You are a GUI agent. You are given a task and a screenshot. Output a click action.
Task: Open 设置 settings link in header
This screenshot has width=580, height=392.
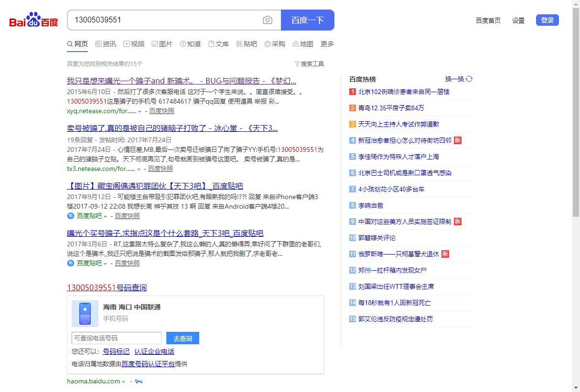pyautogui.click(x=518, y=21)
